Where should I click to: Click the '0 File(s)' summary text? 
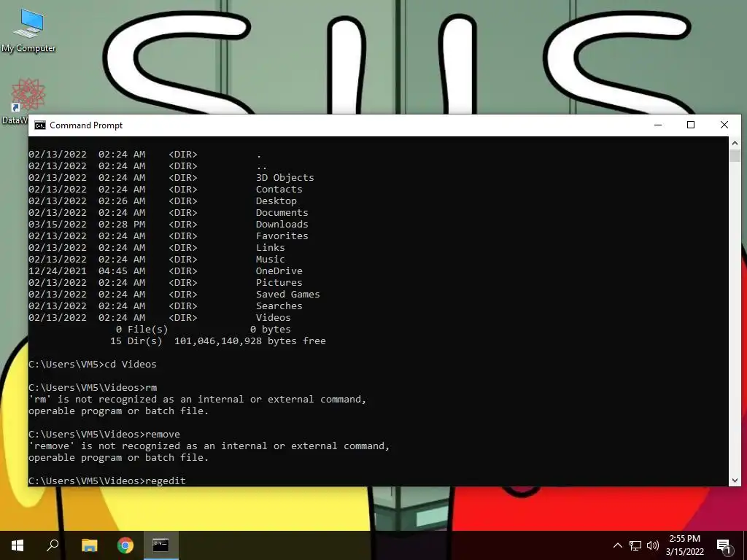pyautogui.click(x=142, y=329)
